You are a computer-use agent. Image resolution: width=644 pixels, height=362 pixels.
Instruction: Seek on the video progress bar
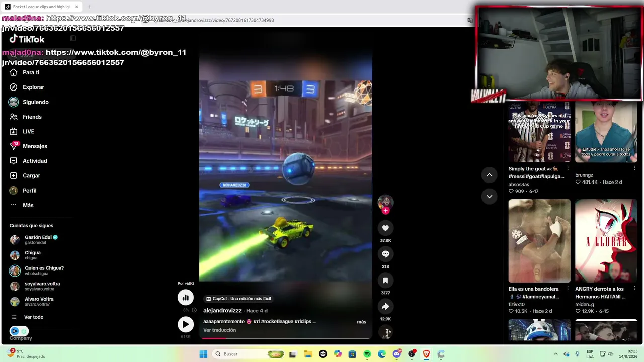tap(286, 338)
